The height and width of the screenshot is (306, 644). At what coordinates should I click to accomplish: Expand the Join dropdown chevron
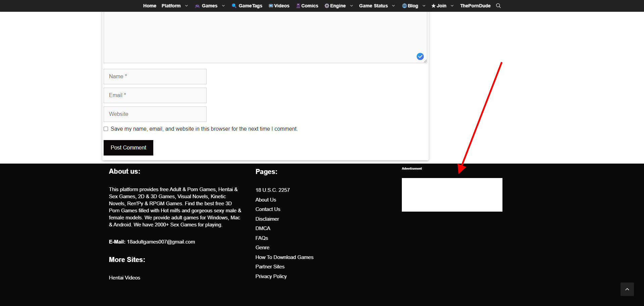click(452, 6)
